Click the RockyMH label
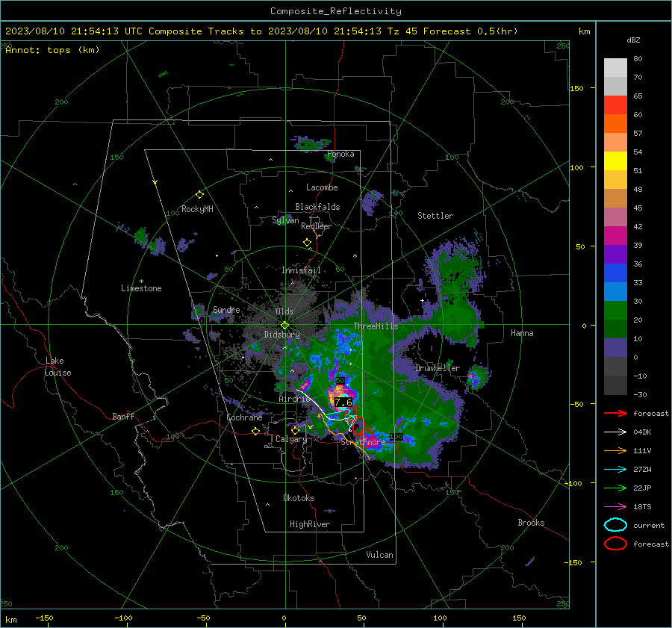 point(197,209)
